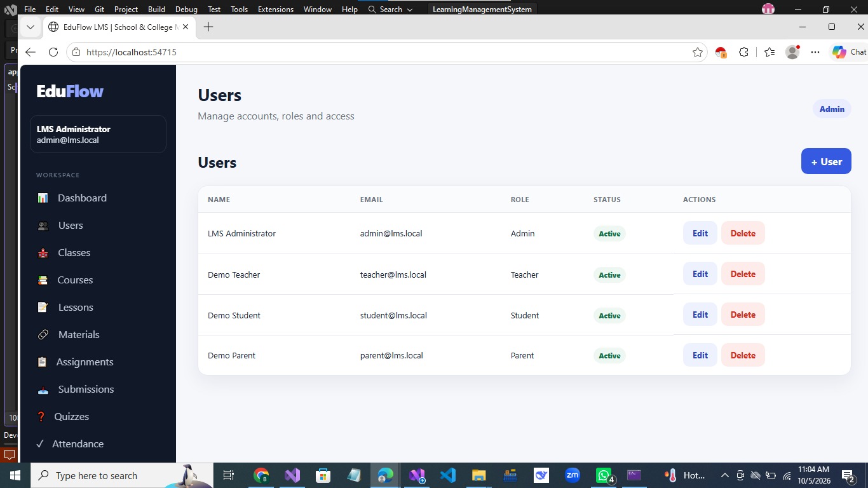Go to the Courses section
Image resolution: width=868 pixels, height=488 pixels.
tap(75, 280)
